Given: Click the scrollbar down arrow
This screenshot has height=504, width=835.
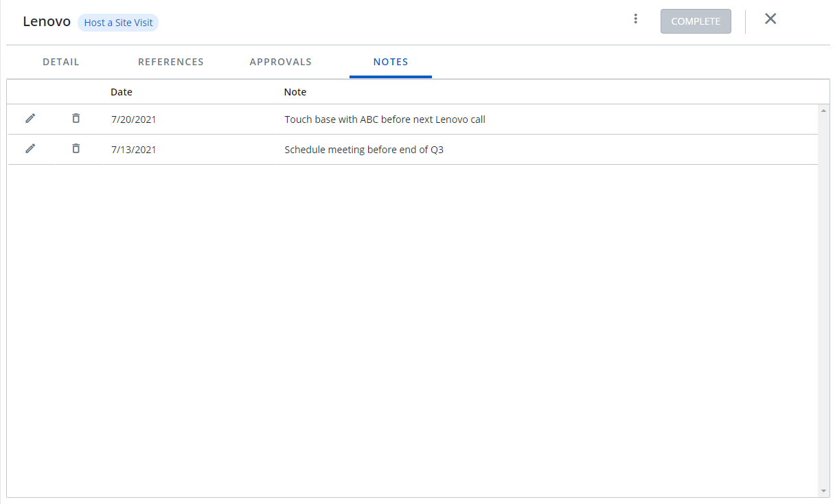Looking at the screenshot, I should point(824,491).
